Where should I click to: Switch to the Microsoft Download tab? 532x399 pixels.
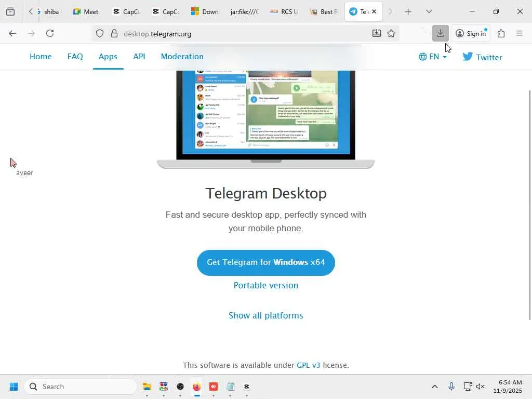pos(205,11)
